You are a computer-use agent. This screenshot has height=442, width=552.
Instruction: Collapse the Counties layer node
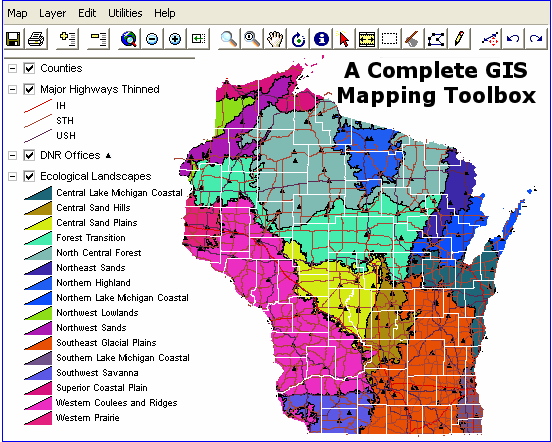coord(12,68)
